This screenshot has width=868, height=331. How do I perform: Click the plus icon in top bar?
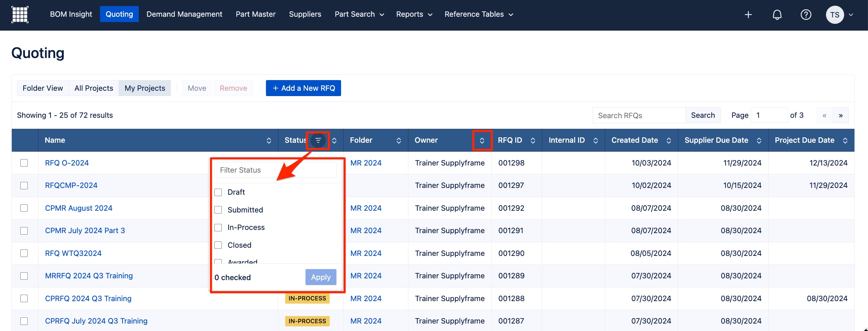pos(748,15)
